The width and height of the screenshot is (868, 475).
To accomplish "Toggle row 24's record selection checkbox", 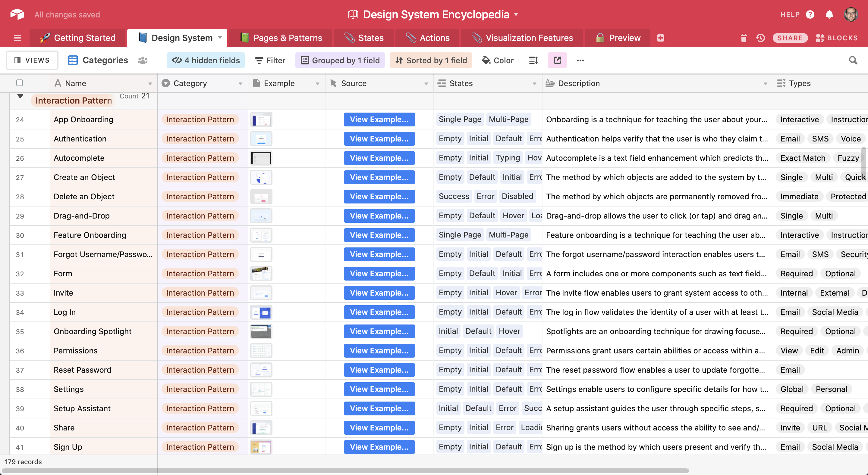I will tap(20, 119).
